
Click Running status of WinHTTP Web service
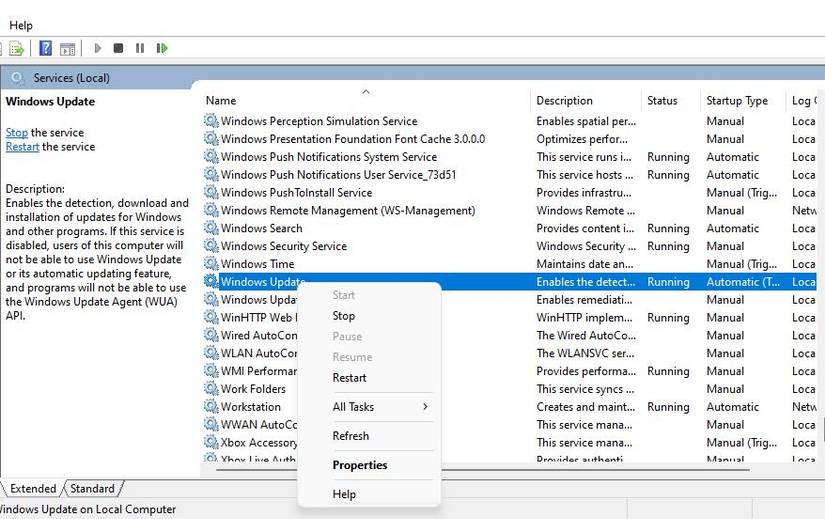[x=668, y=318]
